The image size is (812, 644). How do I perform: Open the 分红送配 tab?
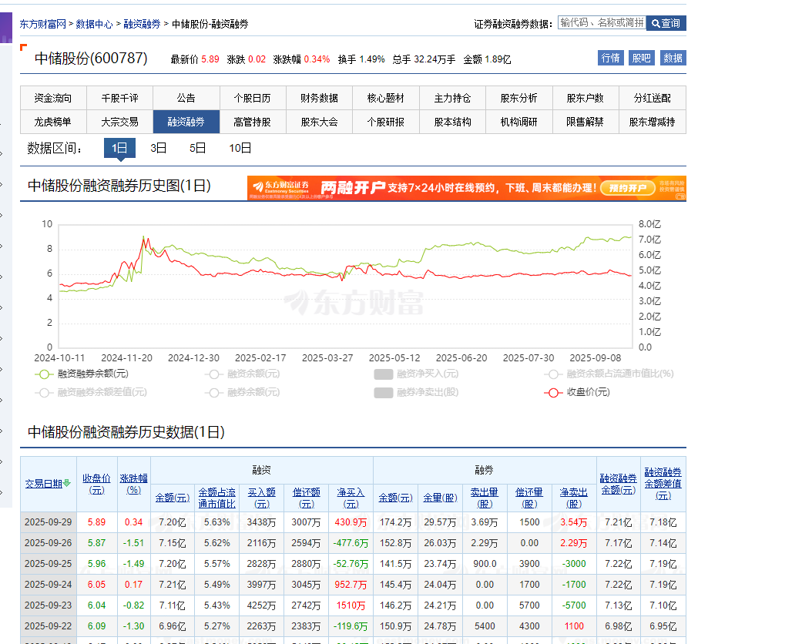(x=653, y=98)
